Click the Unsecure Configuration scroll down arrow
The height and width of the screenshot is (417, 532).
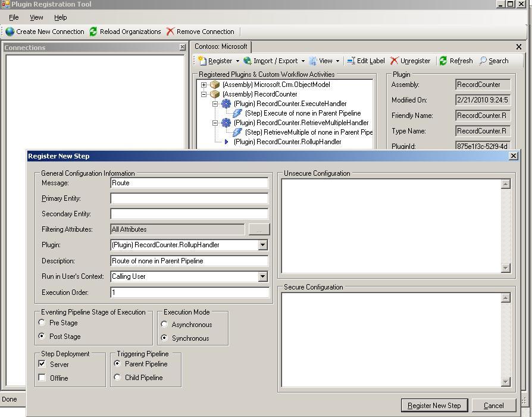pyautogui.click(x=506, y=268)
